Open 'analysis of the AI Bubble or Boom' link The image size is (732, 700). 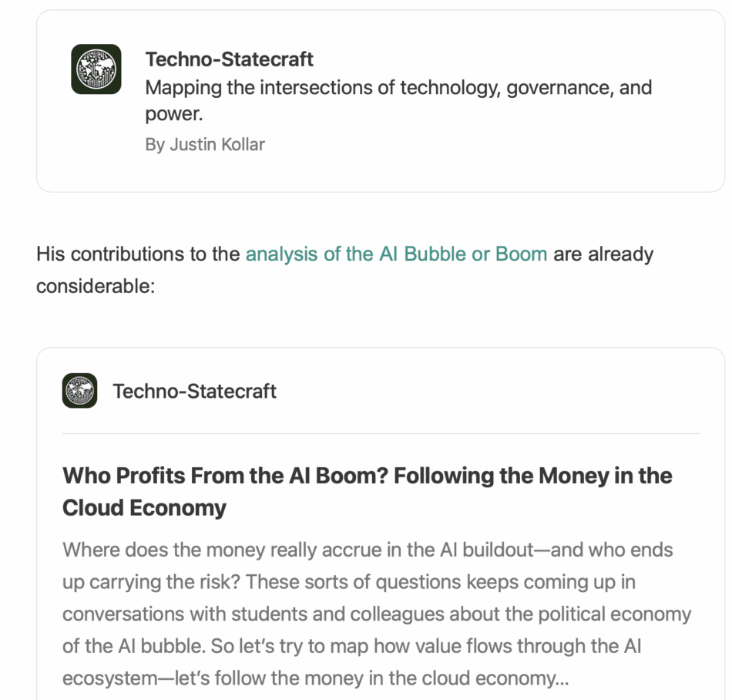396,254
